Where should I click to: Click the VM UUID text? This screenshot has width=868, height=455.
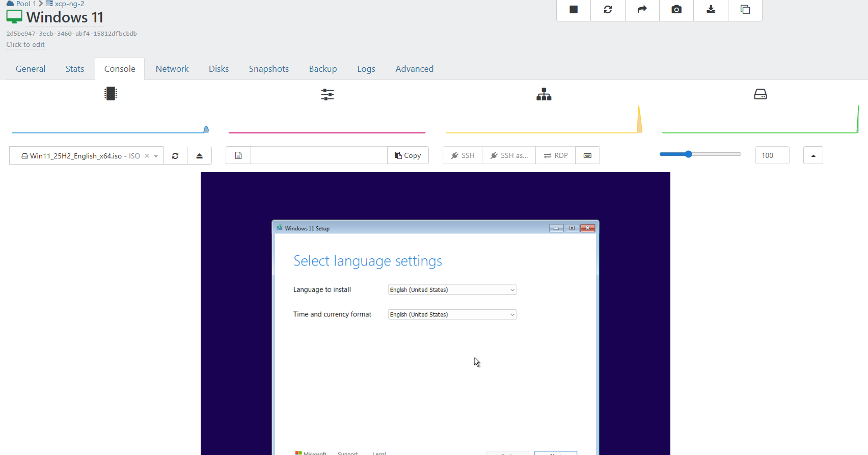coord(71,34)
